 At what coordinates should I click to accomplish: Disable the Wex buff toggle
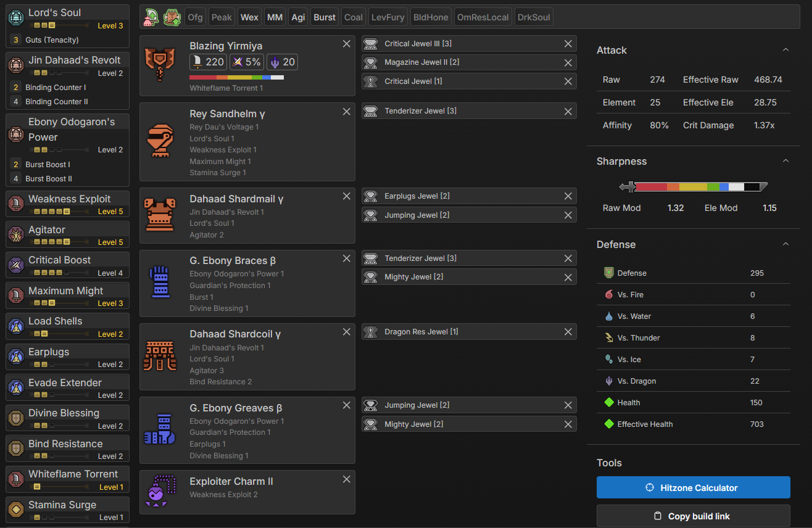tap(249, 17)
